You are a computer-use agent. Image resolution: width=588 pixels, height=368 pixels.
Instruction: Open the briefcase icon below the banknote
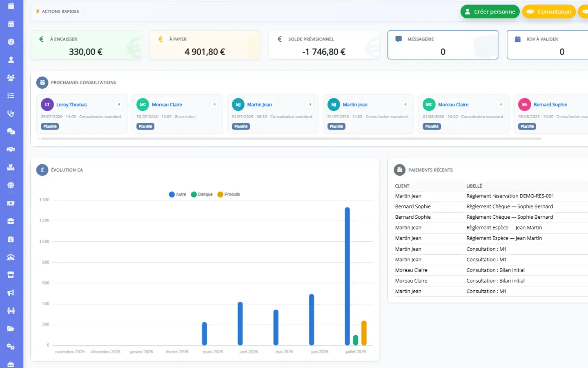pos(11,221)
